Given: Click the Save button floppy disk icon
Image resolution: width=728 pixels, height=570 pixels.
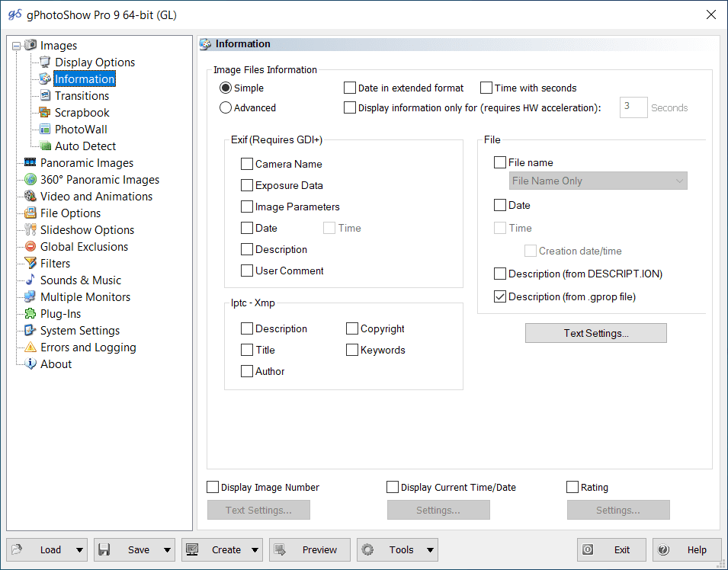Looking at the screenshot, I should [x=104, y=549].
